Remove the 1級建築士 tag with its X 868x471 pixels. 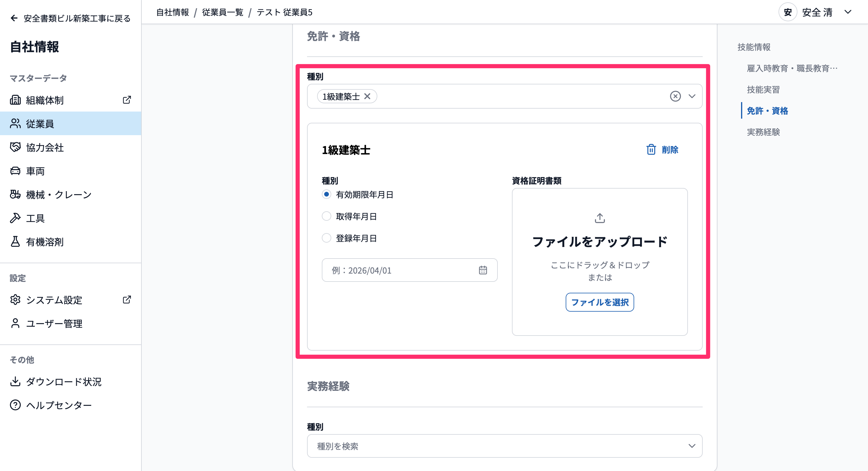367,97
